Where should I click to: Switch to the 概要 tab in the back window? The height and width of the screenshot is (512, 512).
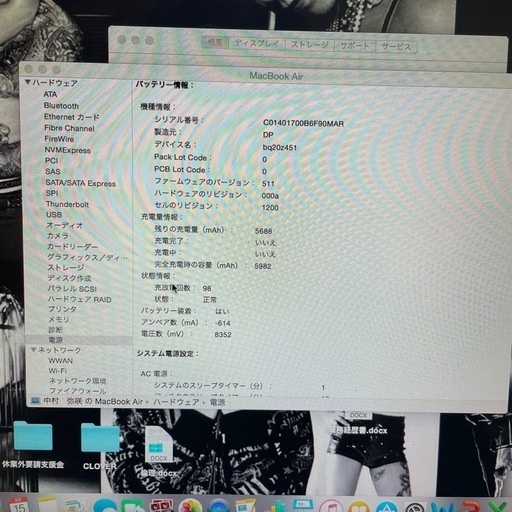[215, 42]
